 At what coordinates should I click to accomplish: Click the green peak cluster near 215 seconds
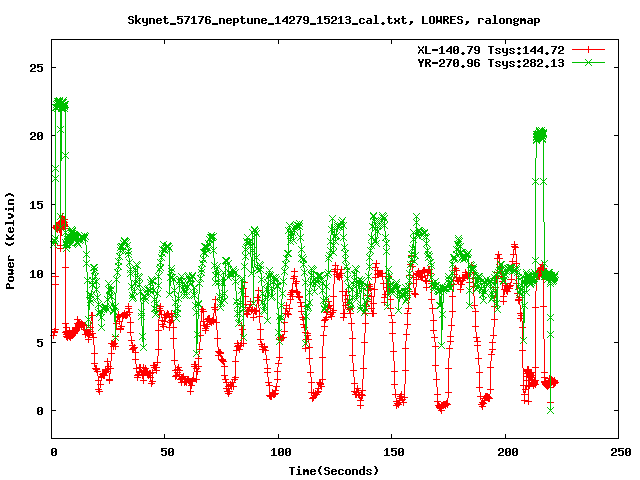pyautogui.click(x=540, y=134)
